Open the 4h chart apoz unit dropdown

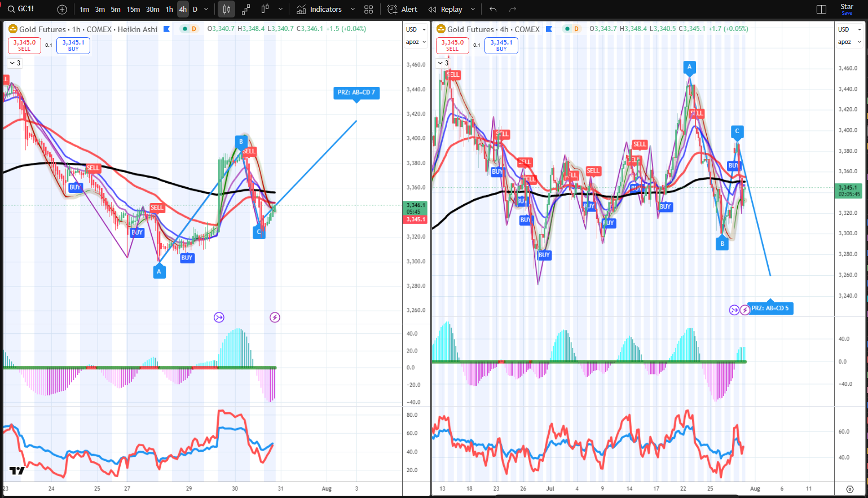tap(850, 42)
